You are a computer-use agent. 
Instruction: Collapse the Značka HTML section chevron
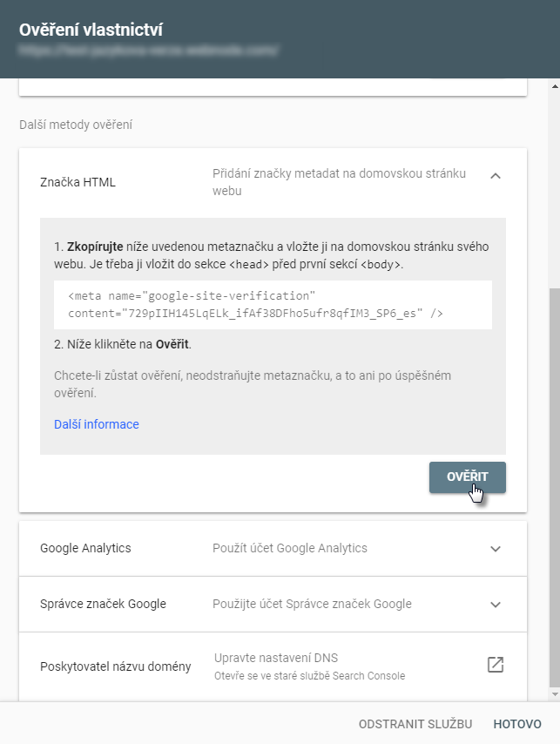[x=496, y=175]
